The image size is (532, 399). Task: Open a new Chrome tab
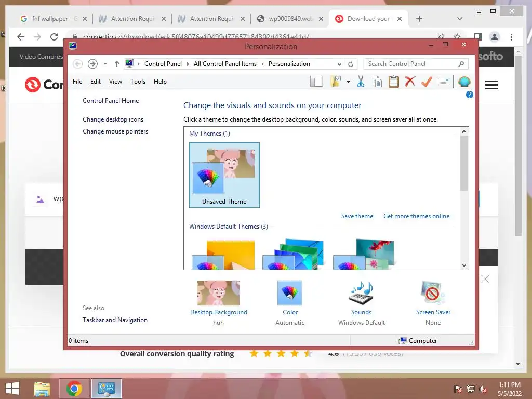(x=419, y=19)
